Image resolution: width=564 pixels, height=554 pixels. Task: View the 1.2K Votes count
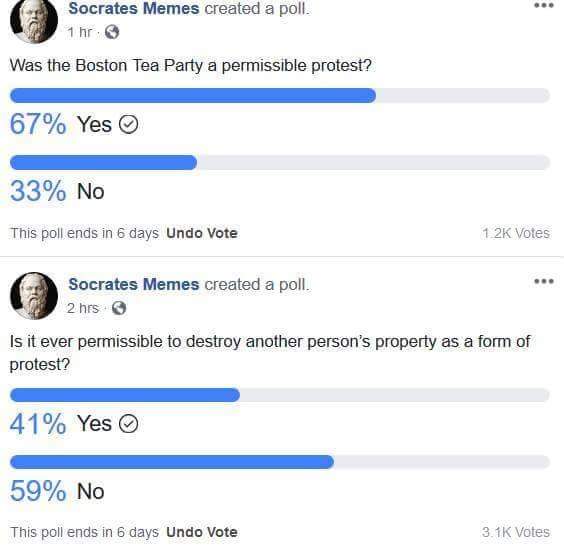(516, 233)
